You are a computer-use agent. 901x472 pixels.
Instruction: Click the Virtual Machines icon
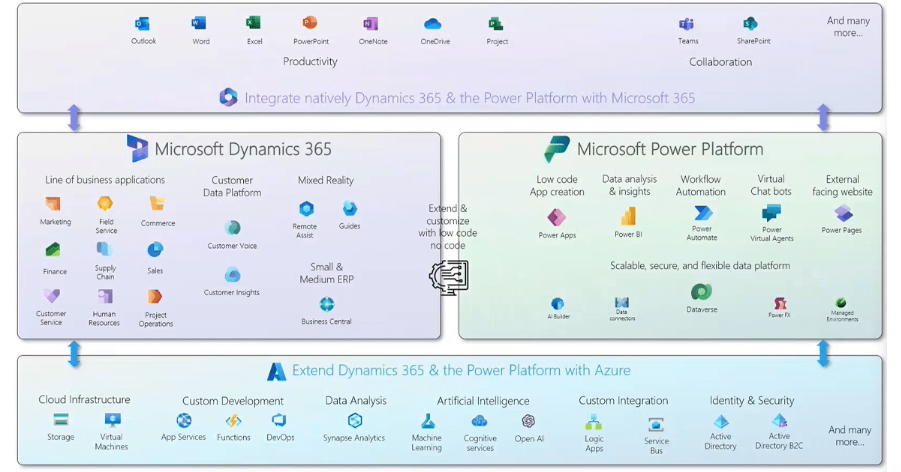coord(112,421)
